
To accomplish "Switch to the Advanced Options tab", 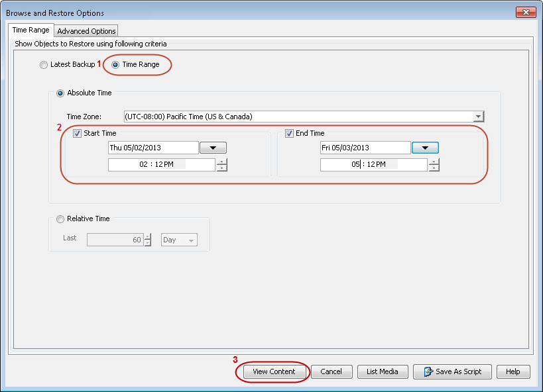I will [86, 30].
